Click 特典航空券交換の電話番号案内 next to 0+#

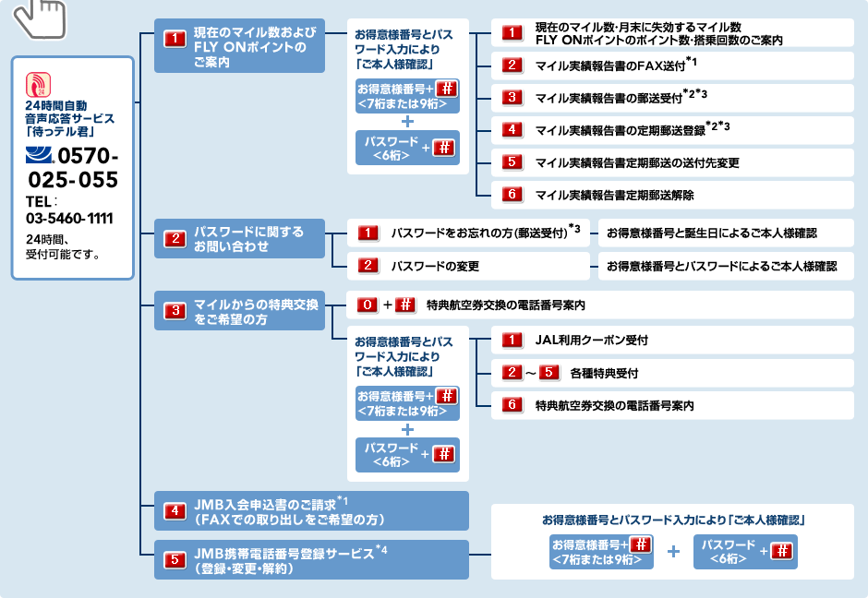[x=505, y=305]
